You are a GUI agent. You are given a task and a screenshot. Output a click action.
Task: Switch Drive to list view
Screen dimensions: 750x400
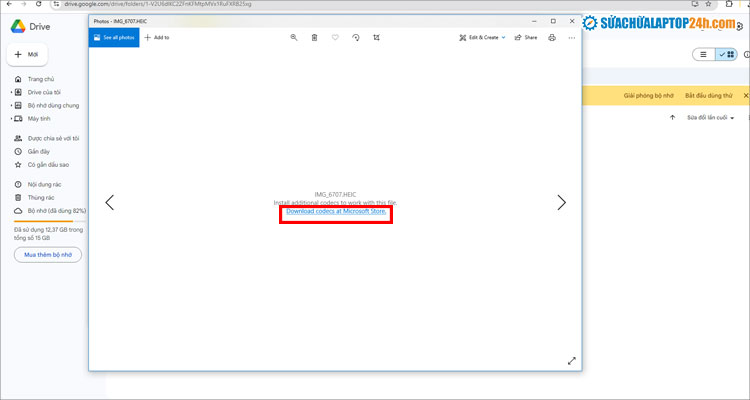(703, 55)
